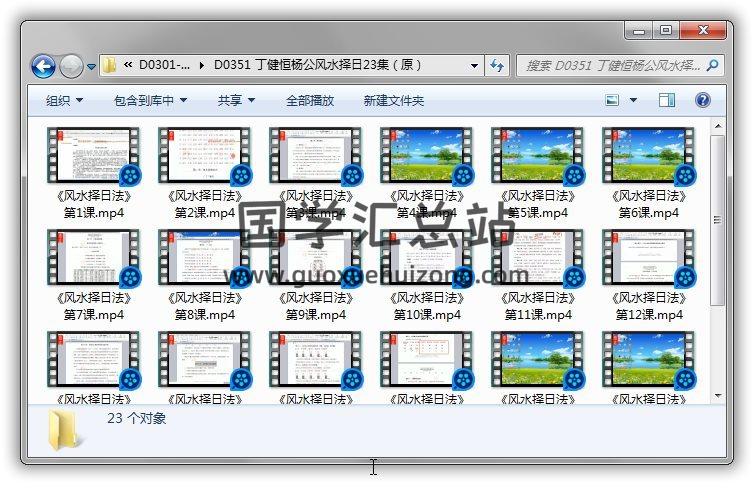The width and height of the screenshot is (754, 489).
Task: Select video 《风水择日法》第7课.mp4
Action: pyautogui.click(x=94, y=276)
